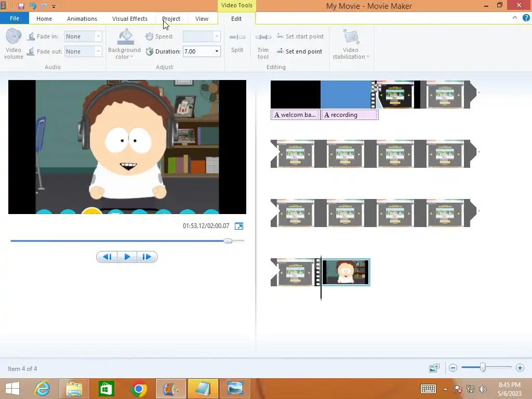The width and height of the screenshot is (532, 399).
Task: Open the Speed dropdown list
Action: 217,36
